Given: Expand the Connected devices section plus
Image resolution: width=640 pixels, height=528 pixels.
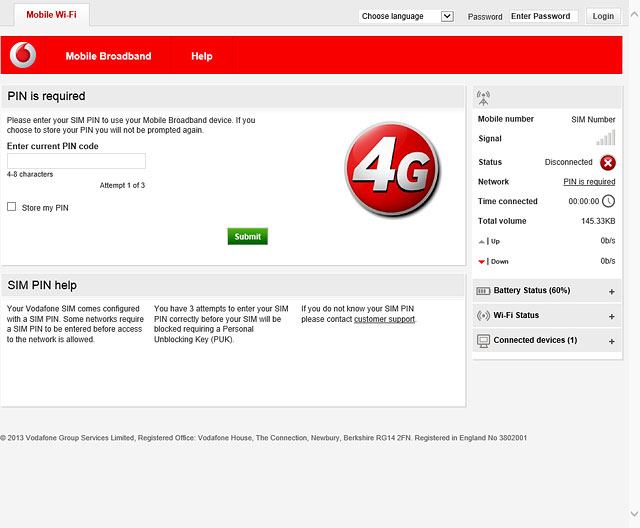Looking at the screenshot, I should pyautogui.click(x=611, y=342).
